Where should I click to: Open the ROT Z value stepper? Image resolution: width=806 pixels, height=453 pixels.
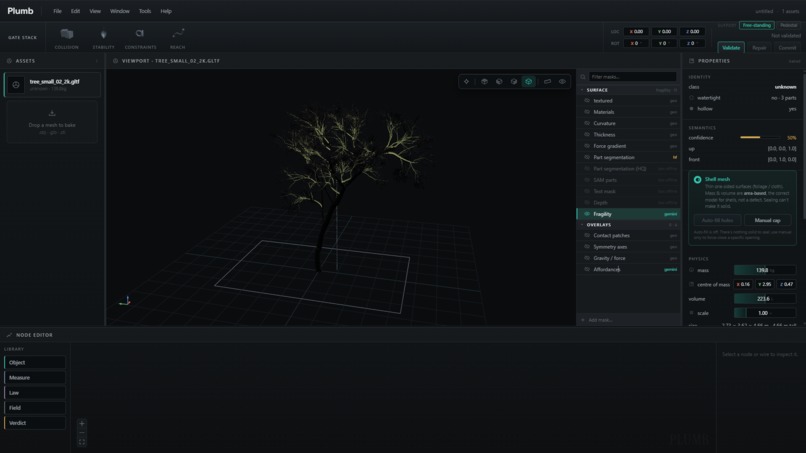point(692,43)
